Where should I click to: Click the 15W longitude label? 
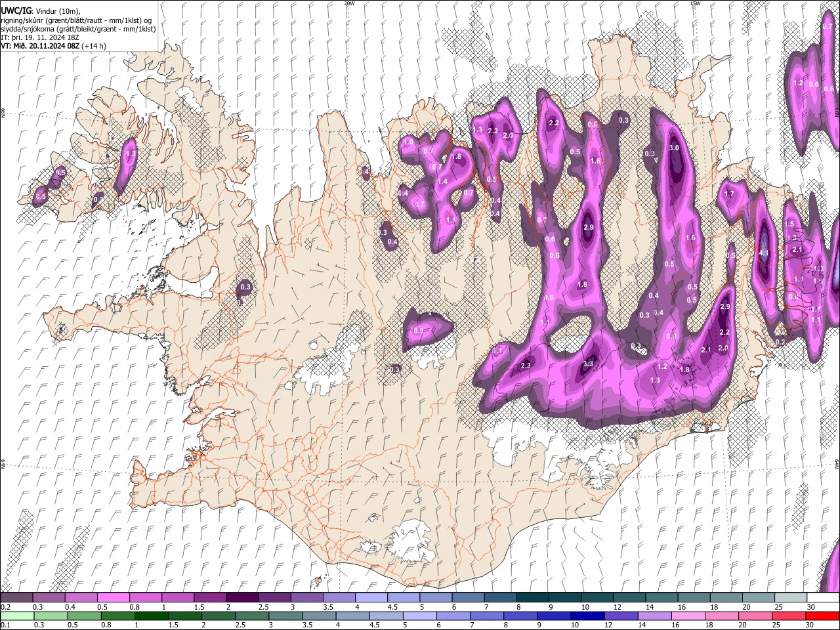tap(695, 3)
